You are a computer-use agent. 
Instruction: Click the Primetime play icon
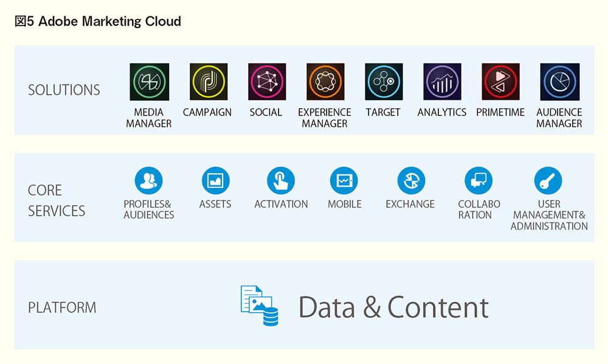click(500, 82)
